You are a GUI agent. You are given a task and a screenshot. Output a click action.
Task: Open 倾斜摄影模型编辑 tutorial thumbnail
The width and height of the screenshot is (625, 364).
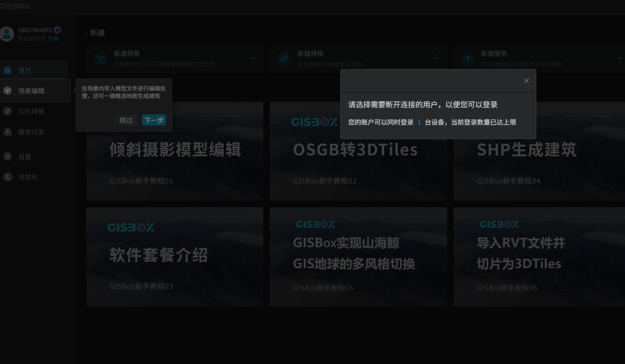tap(175, 151)
